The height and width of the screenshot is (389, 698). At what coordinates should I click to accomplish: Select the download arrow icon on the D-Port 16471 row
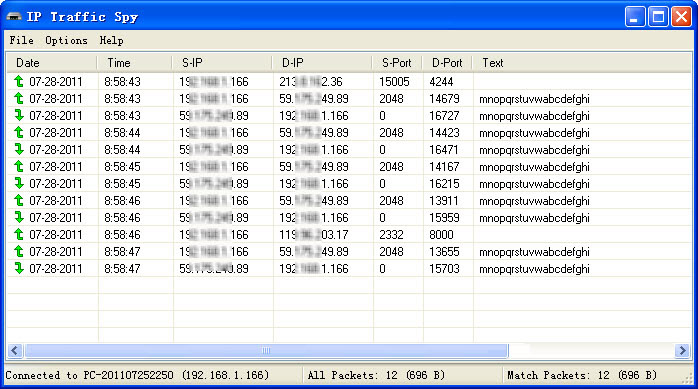coord(19,149)
